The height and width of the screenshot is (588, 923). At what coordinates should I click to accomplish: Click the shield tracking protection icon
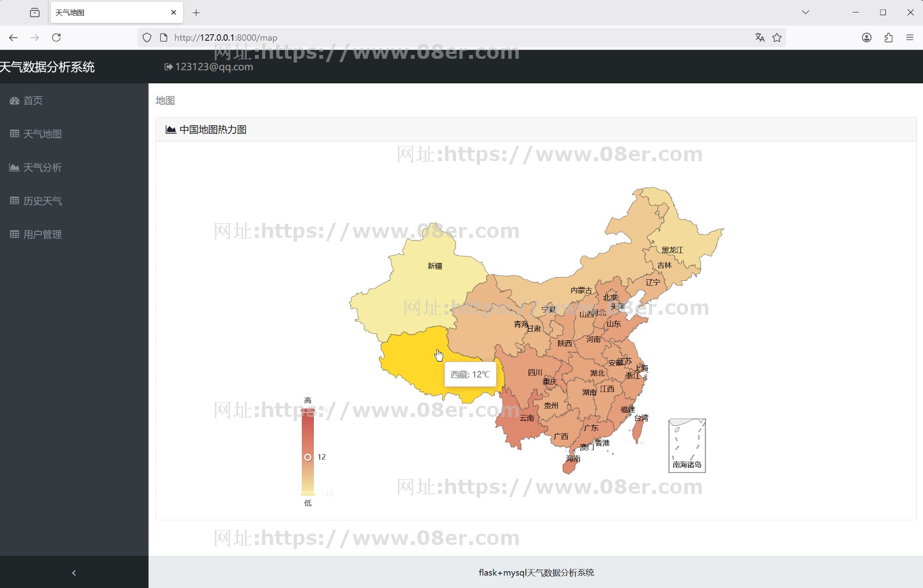pos(147,38)
